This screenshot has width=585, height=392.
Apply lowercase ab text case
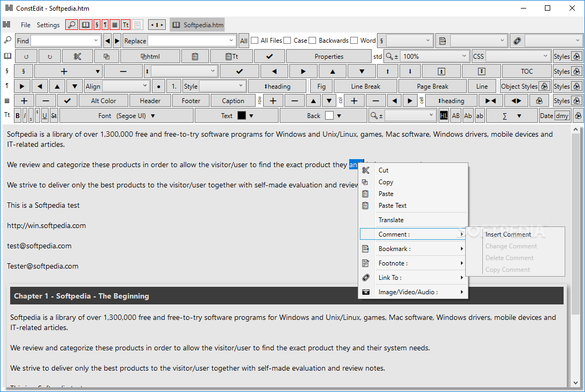point(480,116)
